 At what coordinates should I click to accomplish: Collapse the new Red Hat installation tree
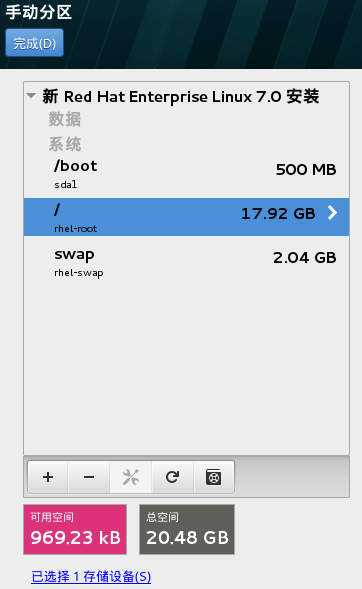(x=32, y=96)
